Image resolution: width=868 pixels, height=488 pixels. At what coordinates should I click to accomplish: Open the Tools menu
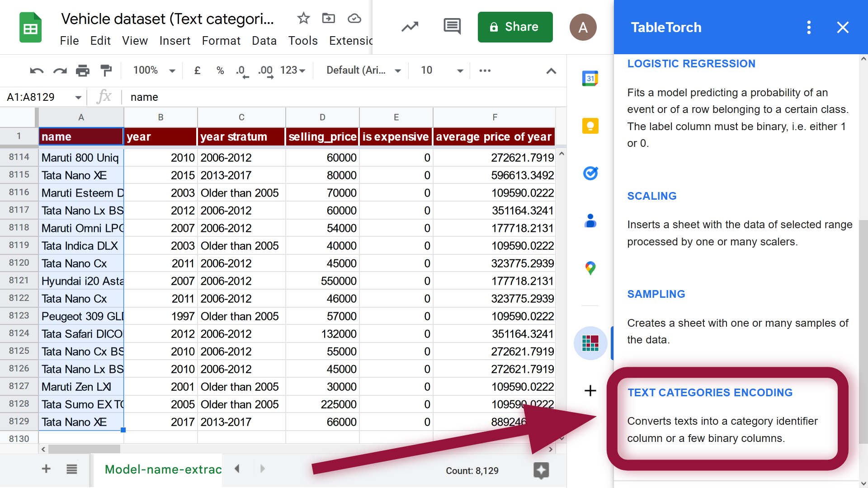coord(303,41)
